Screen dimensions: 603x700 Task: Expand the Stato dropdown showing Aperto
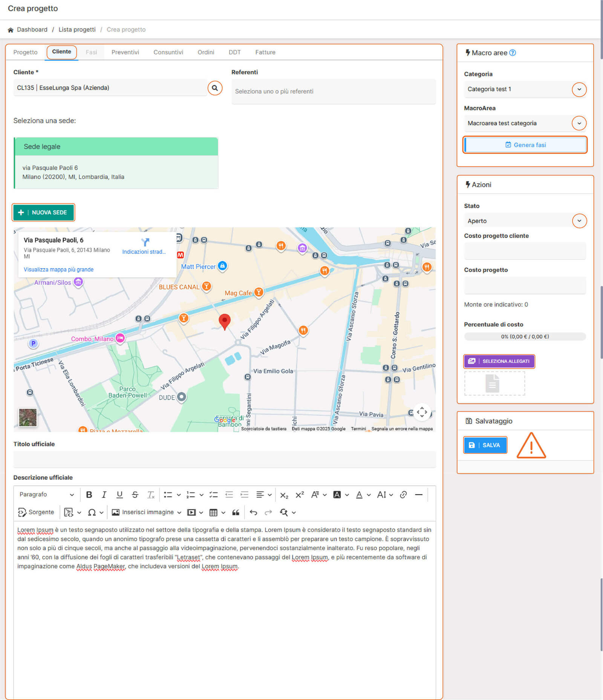[579, 221]
